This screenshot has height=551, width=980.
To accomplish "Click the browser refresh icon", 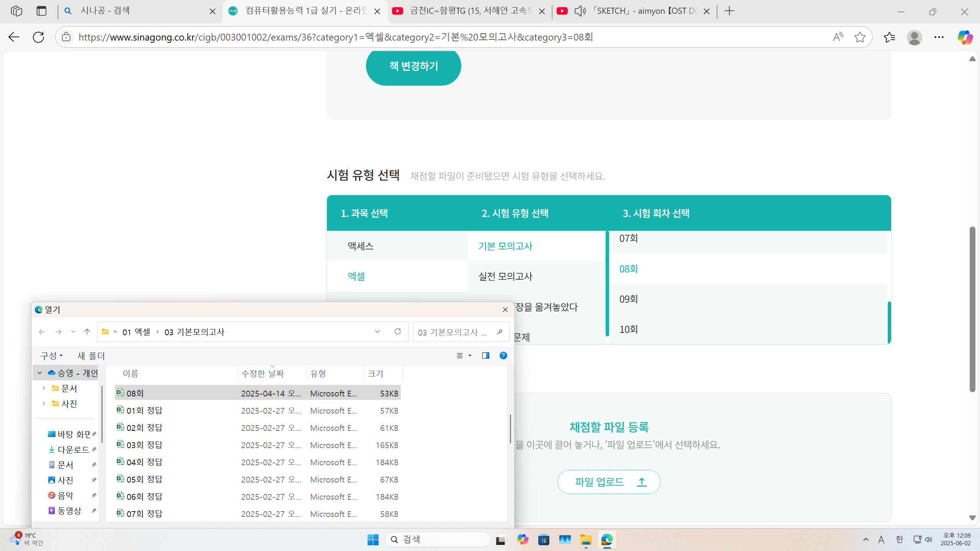I will [x=38, y=37].
